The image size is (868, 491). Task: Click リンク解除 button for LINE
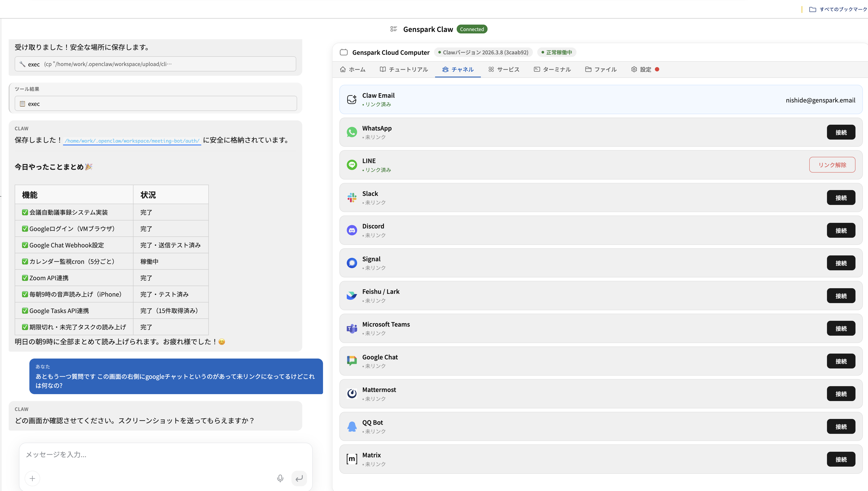(832, 165)
